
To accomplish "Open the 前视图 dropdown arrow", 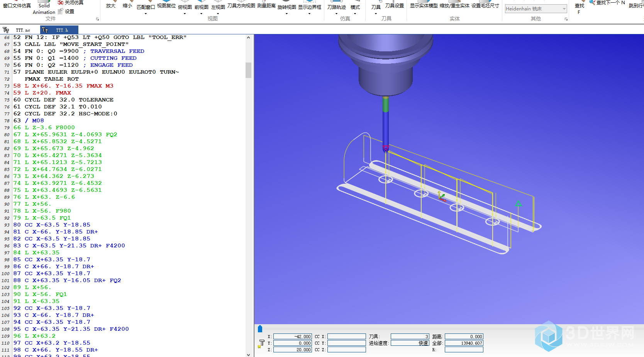I will (x=202, y=14).
